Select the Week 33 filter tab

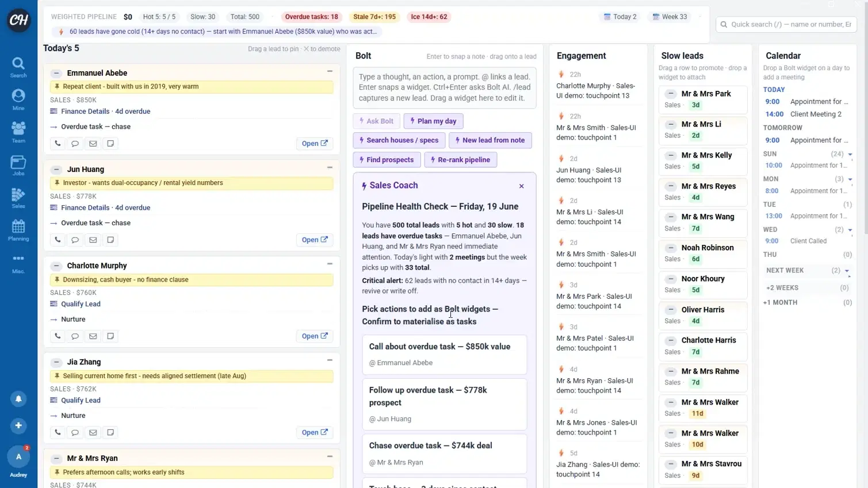coord(670,17)
